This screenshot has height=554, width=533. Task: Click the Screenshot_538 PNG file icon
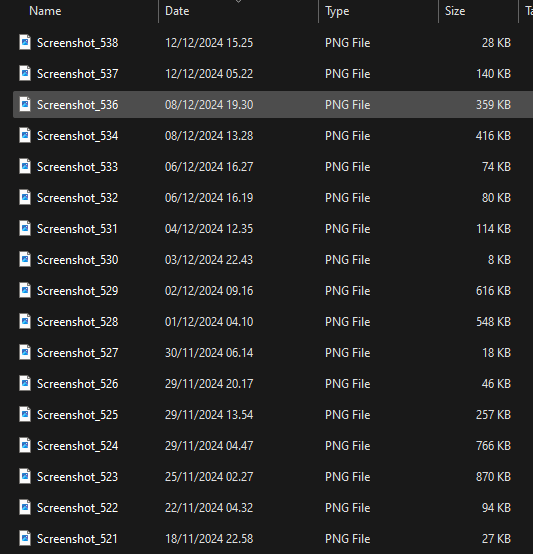[x=25, y=42]
